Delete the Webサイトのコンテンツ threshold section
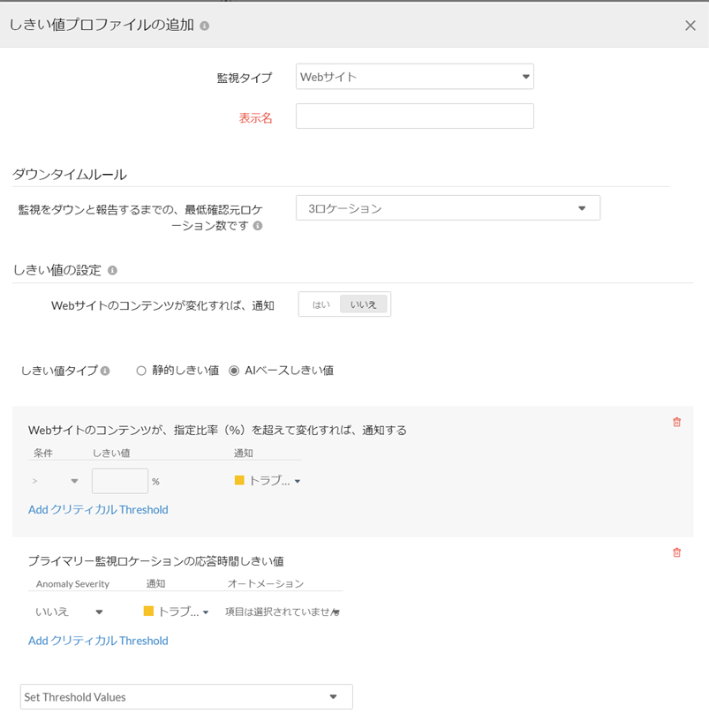Screen dimensions: 709x728 [x=676, y=423]
